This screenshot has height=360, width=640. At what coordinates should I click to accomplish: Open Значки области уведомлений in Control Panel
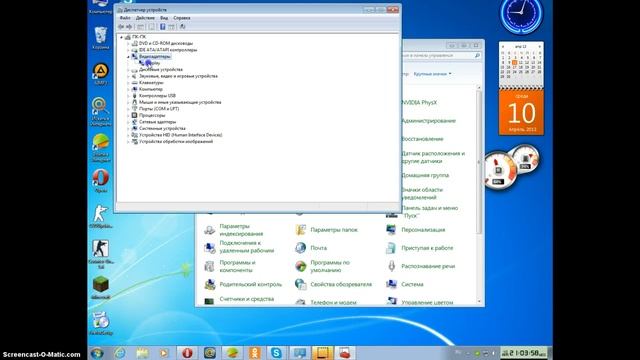(x=422, y=193)
